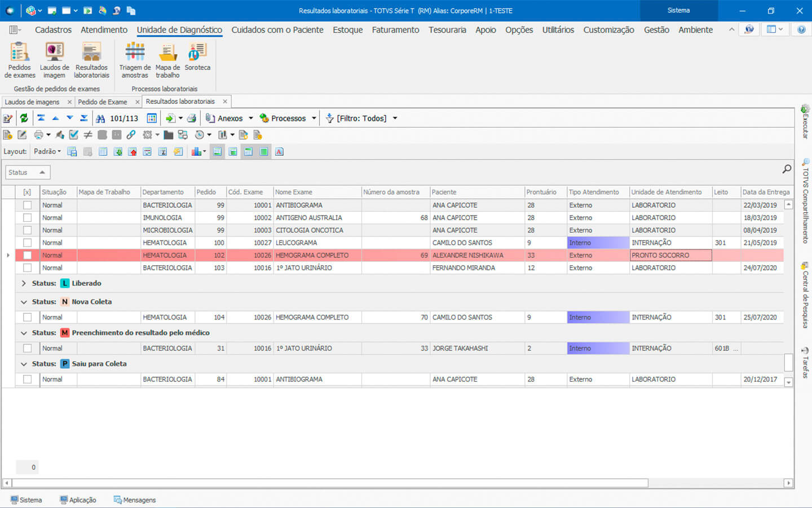Click the printer icon beside export
Image resolution: width=812 pixels, height=508 pixels.
tap(192, 118)
